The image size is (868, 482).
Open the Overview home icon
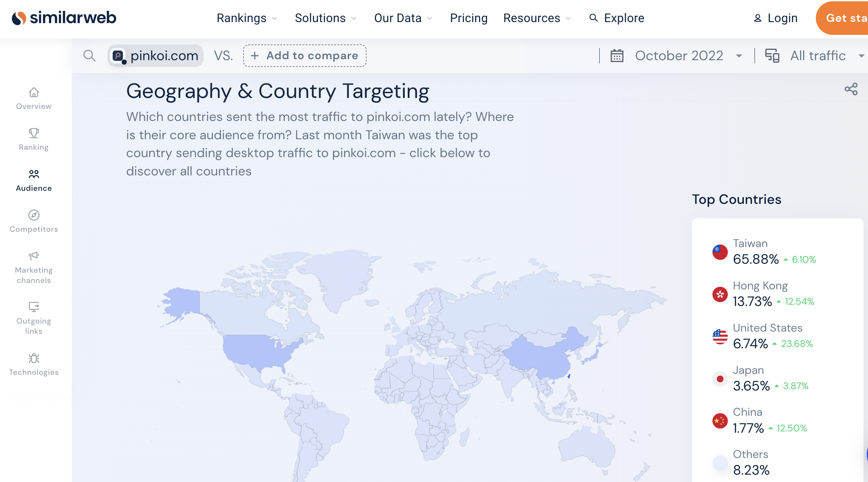coord(34,92)
